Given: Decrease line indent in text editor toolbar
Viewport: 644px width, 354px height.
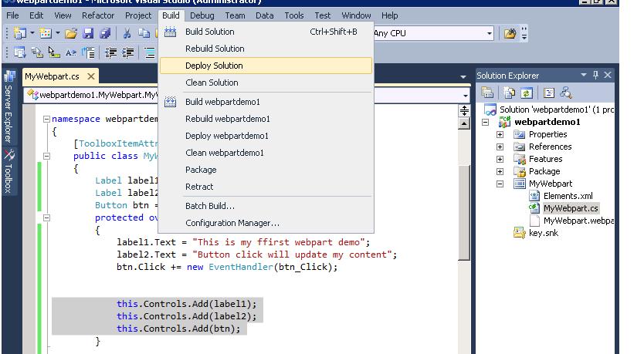Looking at the screenshot, I should [110, 52].
